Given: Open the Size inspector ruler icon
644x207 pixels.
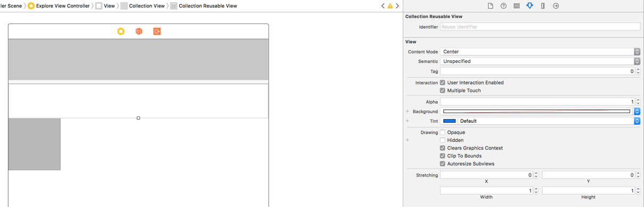Looking at the screenshot, I should 543,6.
